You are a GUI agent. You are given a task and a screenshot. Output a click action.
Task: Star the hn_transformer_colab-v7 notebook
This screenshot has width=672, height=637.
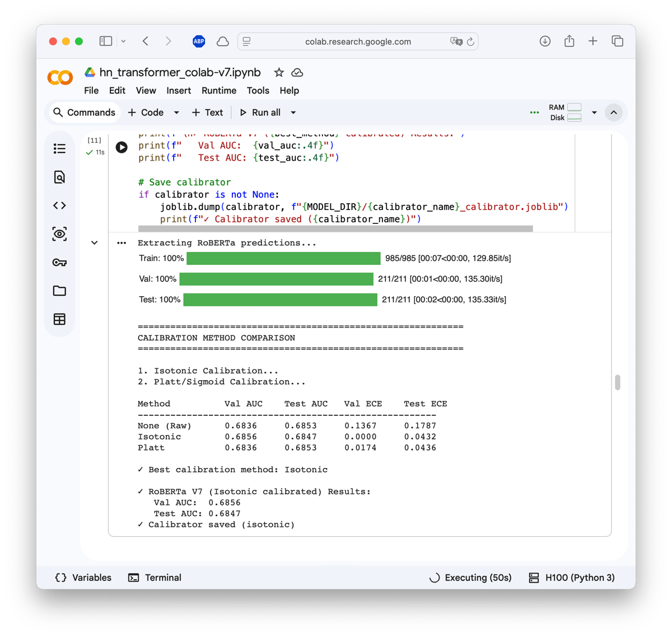278,72
